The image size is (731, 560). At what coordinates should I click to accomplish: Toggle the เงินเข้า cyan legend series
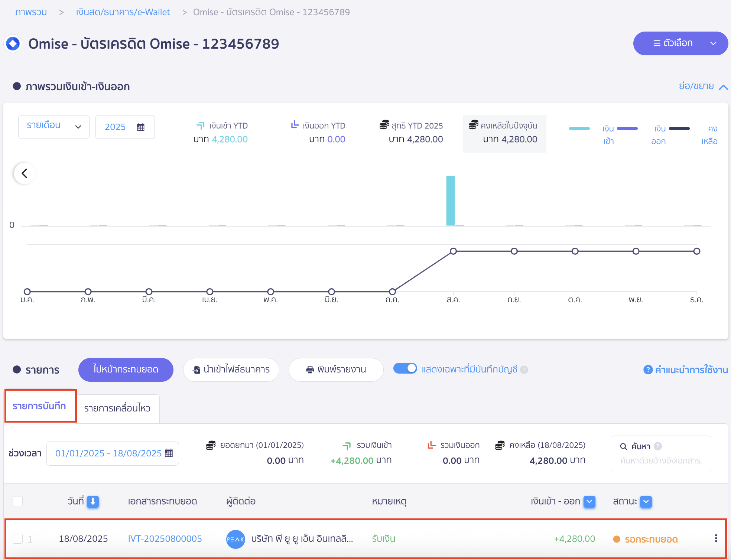[x=592, y=135]
